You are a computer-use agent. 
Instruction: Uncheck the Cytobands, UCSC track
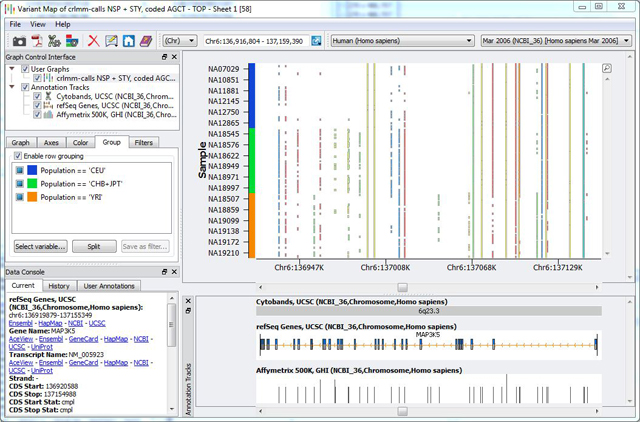[x=37, y=96]
